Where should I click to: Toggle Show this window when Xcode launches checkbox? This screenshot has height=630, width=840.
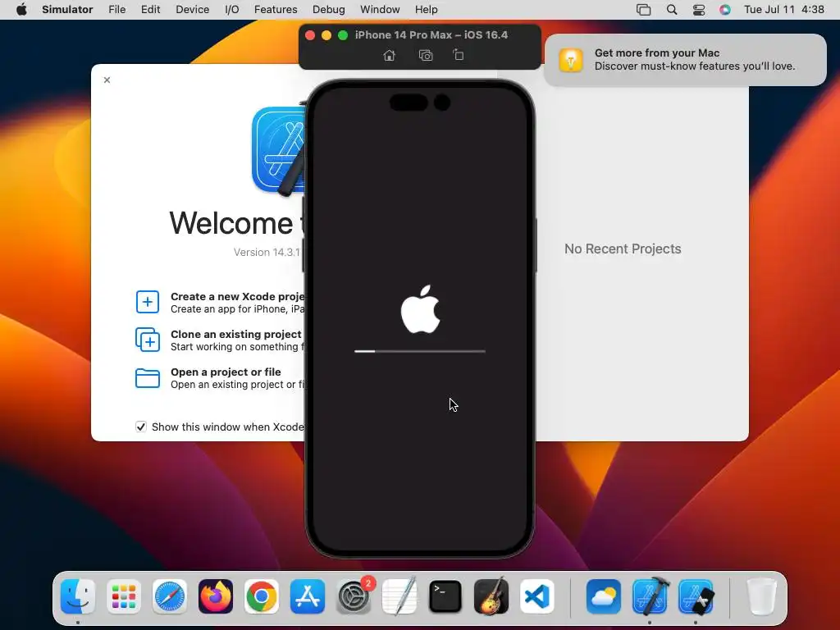(141, 427)
